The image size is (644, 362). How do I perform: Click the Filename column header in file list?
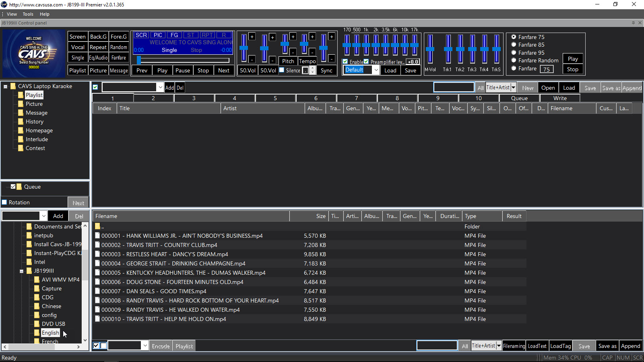[x=191, y=216]
